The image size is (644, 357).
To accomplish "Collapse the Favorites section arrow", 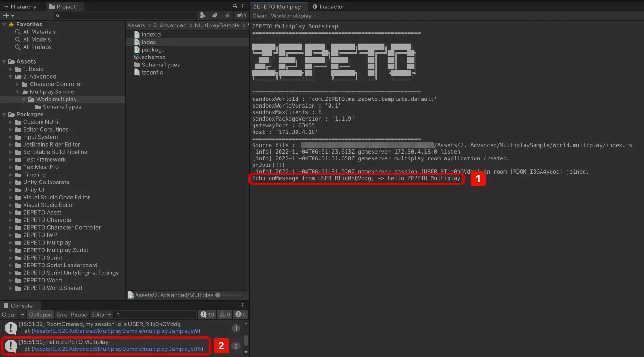I will [5, 24].
